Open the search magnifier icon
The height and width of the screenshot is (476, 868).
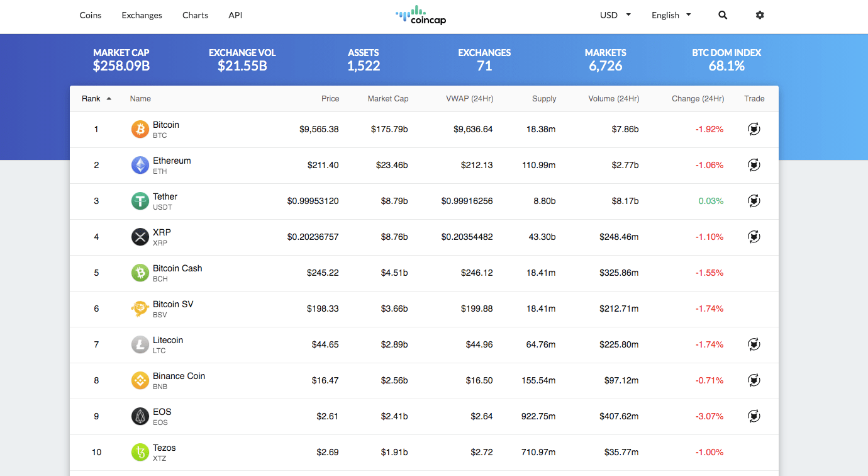(x=722, y=14)
